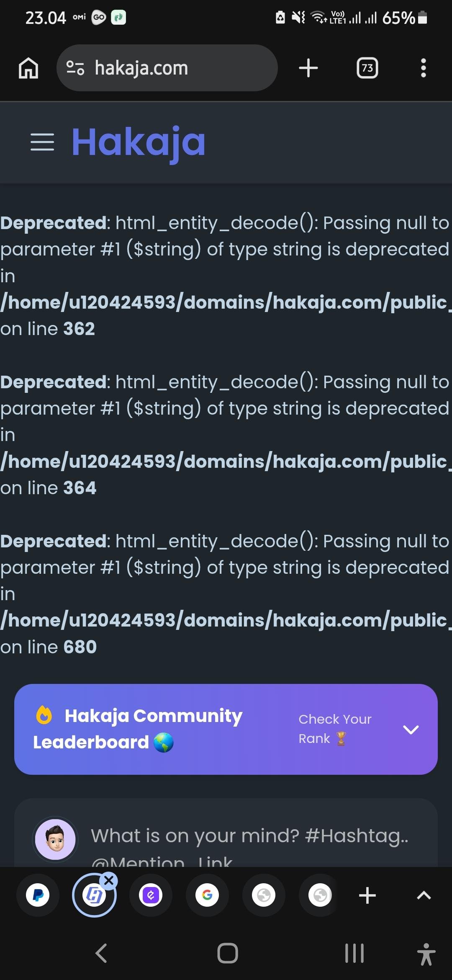
Task: Focus the What is on your mind field
Action: point(249,836)
